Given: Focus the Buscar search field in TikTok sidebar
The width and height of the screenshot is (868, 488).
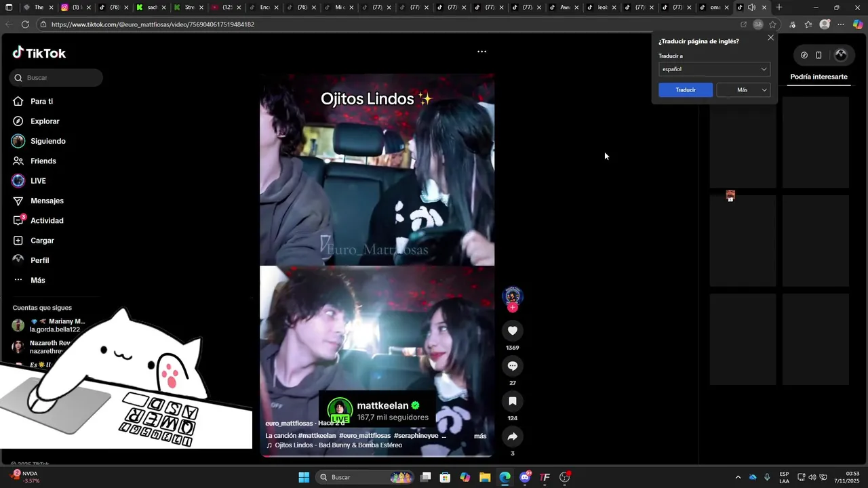Looking at the screenshot, I should click(x=56, y=78).
